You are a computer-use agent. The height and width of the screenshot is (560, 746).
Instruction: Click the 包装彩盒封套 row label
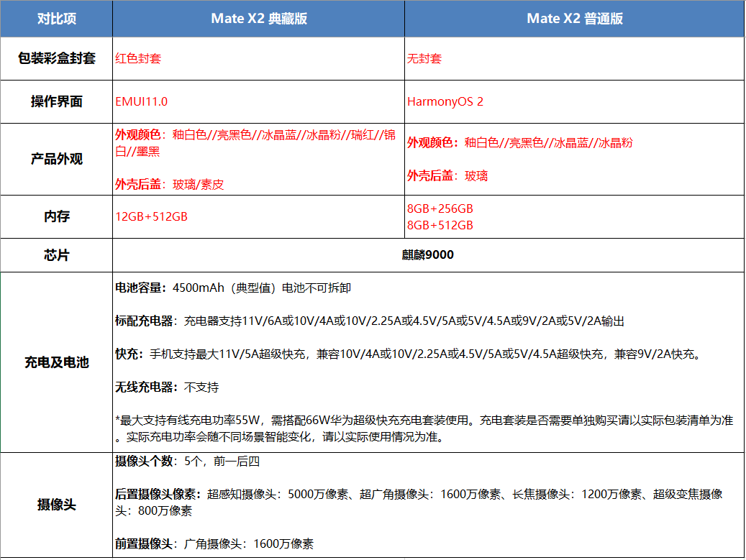(56, 58)
